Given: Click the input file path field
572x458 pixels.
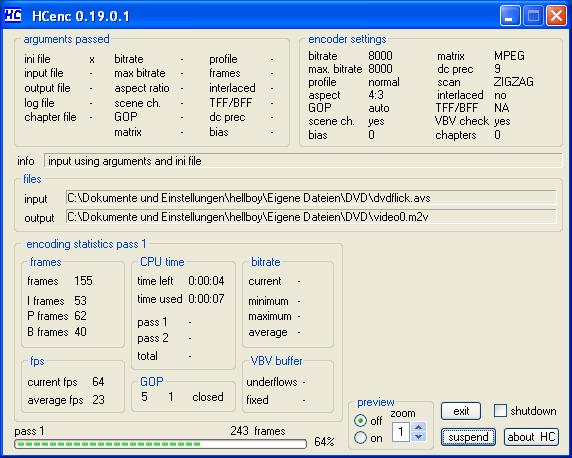Looking at the screenshot, I should (311, 198).
